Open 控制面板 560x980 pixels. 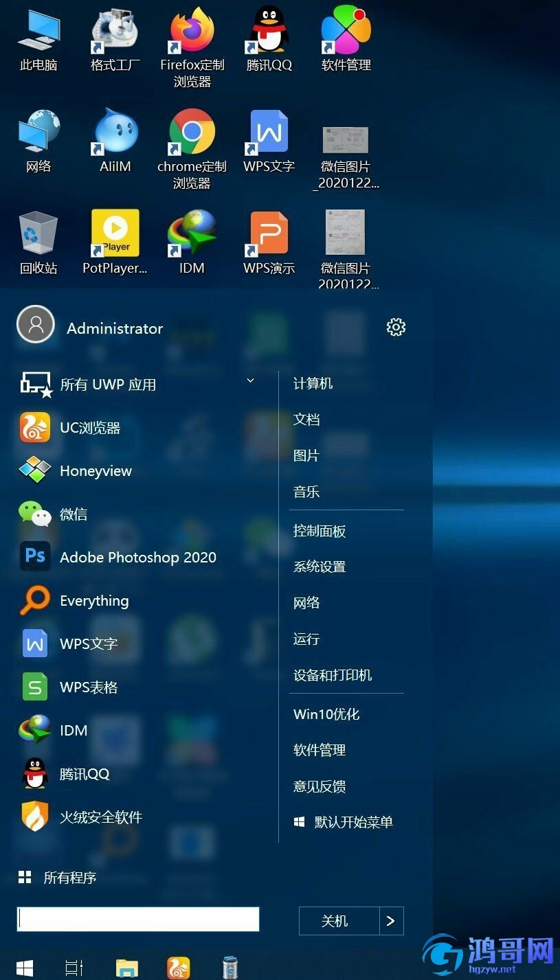click(320, 530)
